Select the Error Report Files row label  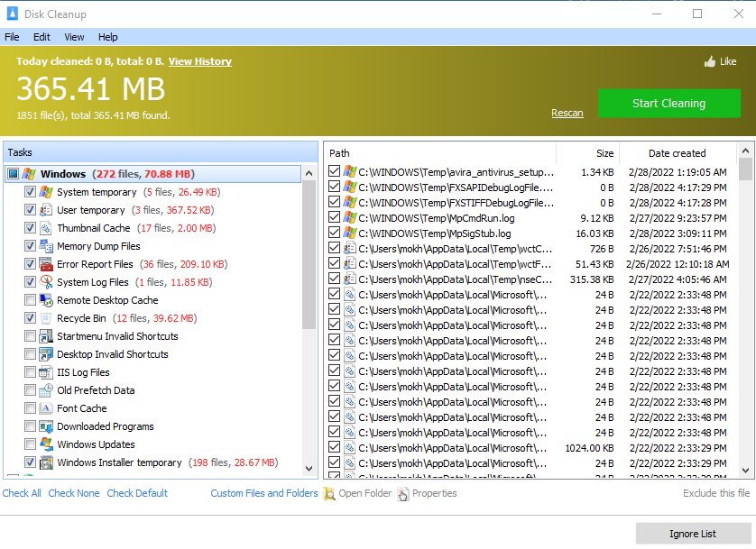click(95, 264)
